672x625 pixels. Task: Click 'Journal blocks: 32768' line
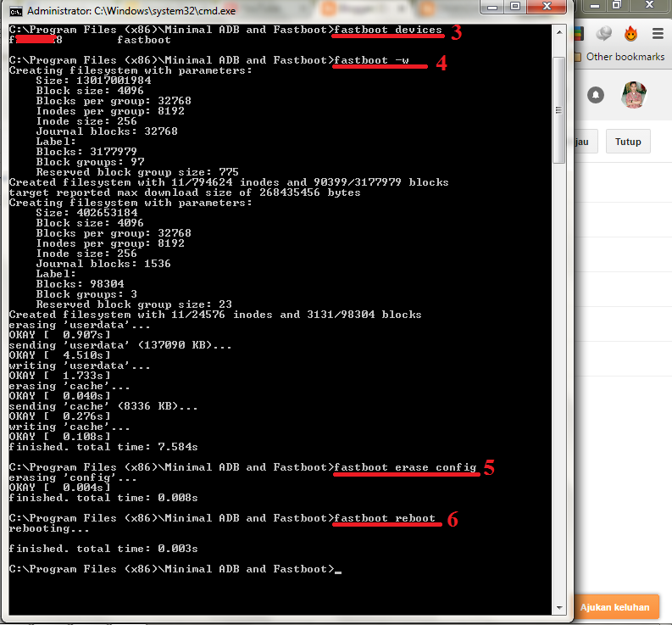[x=107, y=131]
